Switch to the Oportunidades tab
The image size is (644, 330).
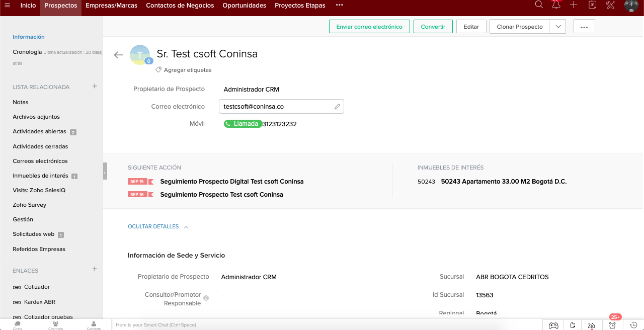coord(244,6)
